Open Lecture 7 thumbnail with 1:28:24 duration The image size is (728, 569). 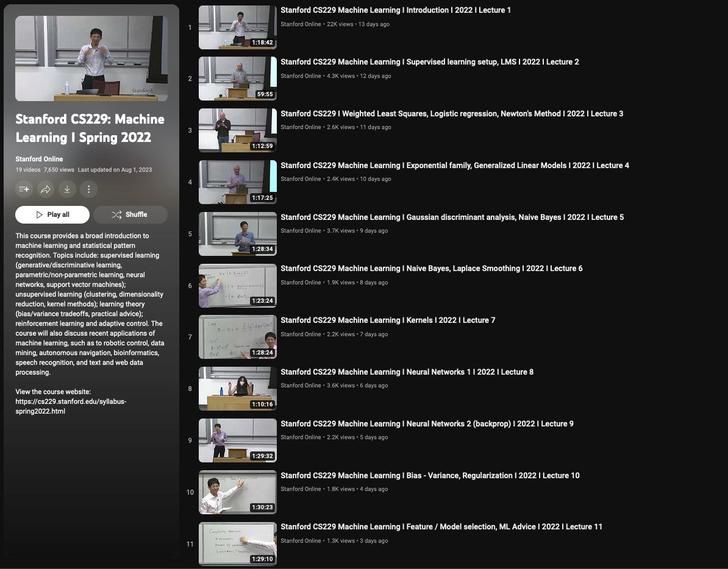coord(238,337)
